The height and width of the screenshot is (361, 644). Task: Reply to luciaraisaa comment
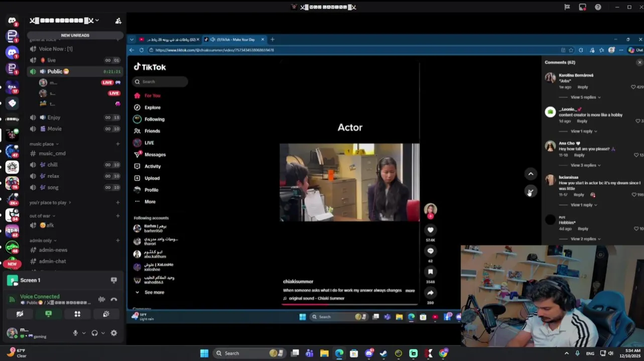click(579, 195)
